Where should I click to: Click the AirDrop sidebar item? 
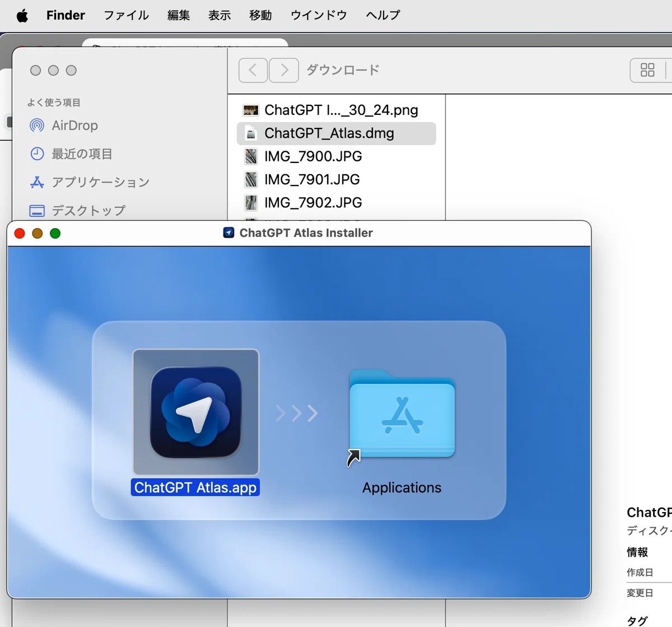pyautogui.click(x=64, y=126)
